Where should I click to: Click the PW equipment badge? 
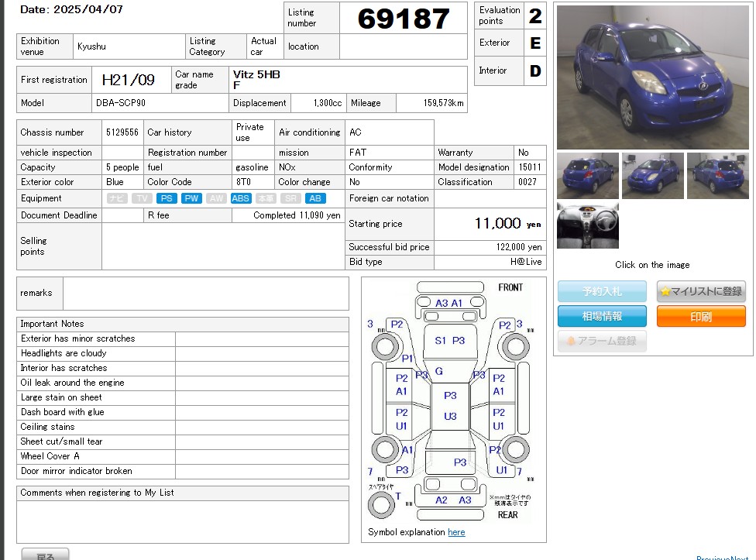pyautogui.click(x=191, y=198)
